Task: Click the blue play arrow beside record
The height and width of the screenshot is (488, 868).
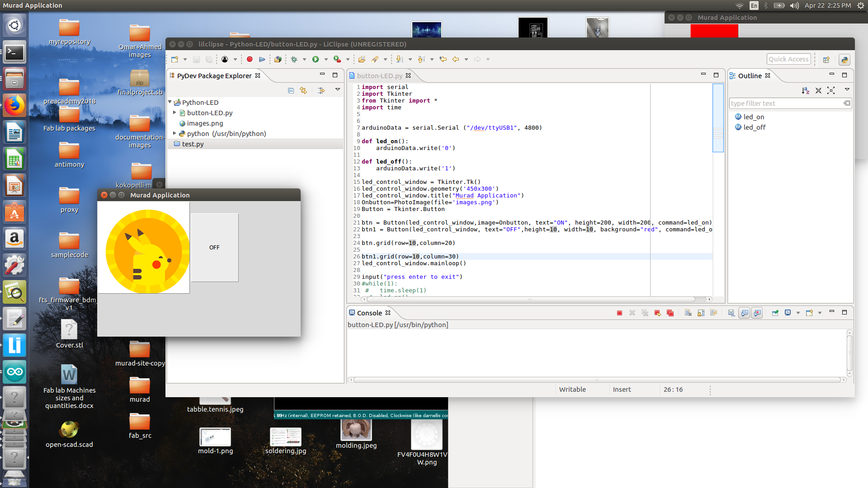Action: [262, 59]
